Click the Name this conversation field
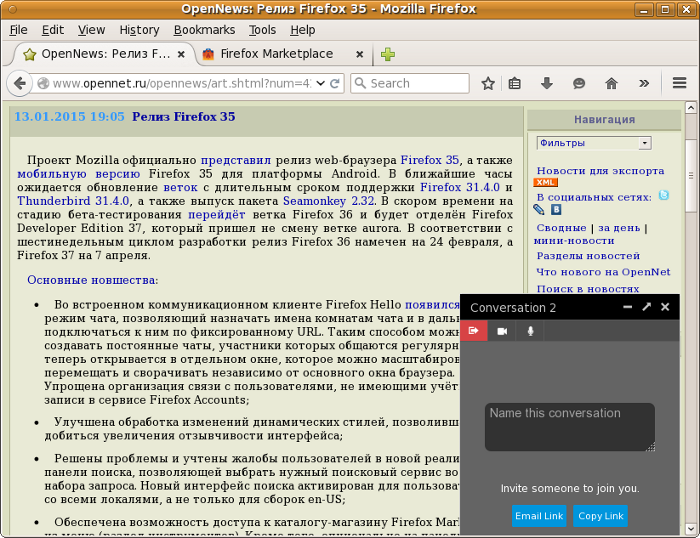Image resolution: width=700 pixels, height=538 pixels. [x=569, y=426]
